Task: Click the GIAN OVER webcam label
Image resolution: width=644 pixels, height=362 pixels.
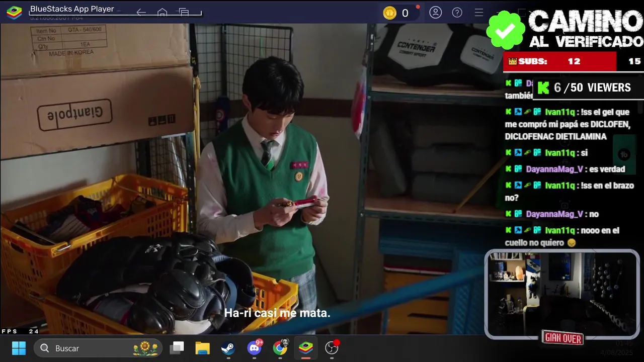Action: 562,338
